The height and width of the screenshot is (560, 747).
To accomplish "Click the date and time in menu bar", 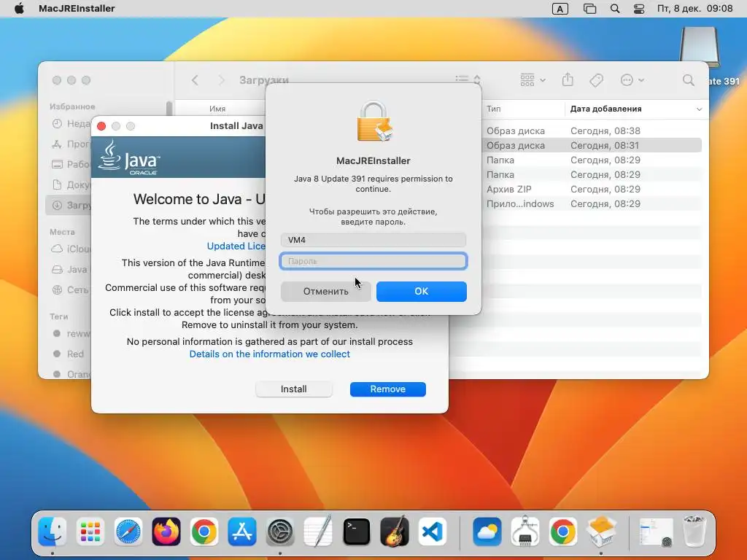I will [x=694, y=9].
